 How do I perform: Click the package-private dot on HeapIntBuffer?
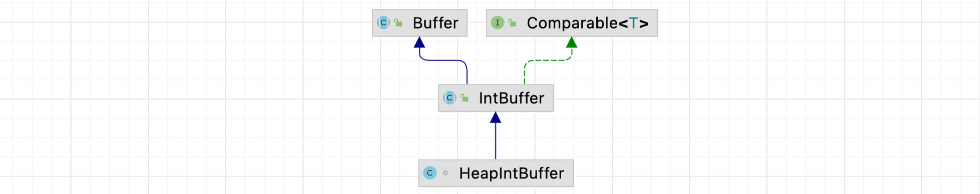(x=445, y=173)
